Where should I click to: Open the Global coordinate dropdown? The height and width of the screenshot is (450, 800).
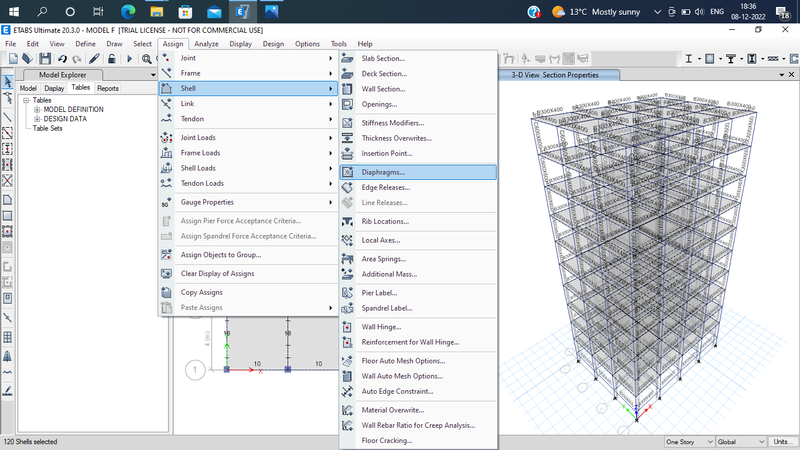pos(741,442)
